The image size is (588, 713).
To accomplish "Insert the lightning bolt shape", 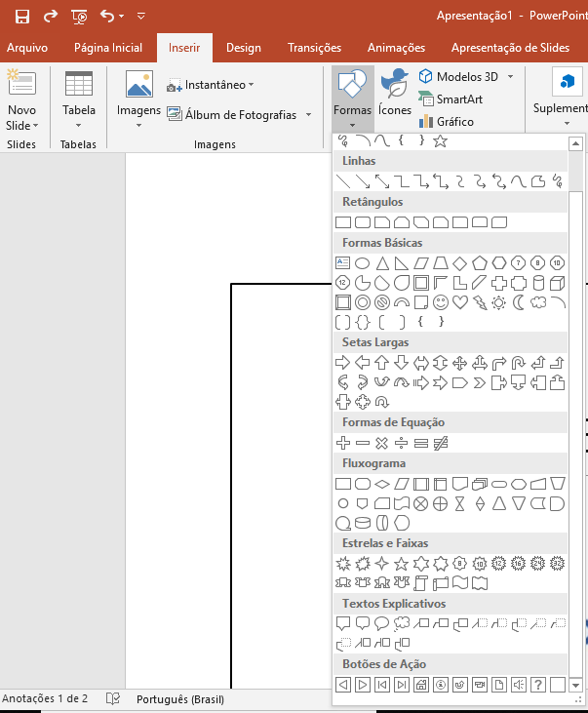I will [480, 302].
